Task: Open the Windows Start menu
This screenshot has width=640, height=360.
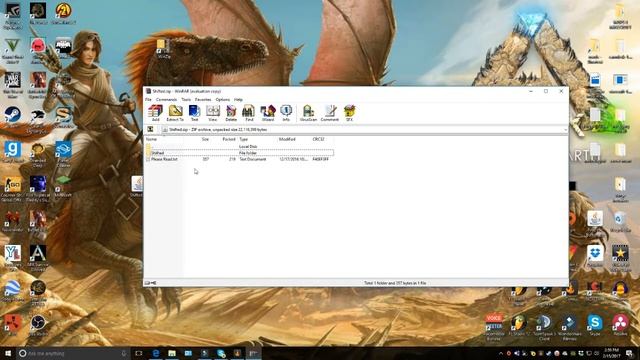Action: [x=8, y=353]
